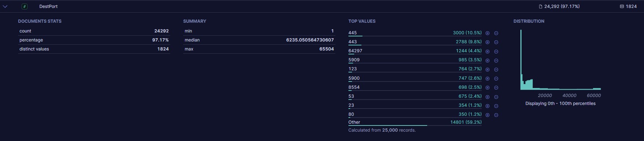The width and height of the screenshot is (644, 141).
Task: Click the Other row in top values
Action: 415,122
